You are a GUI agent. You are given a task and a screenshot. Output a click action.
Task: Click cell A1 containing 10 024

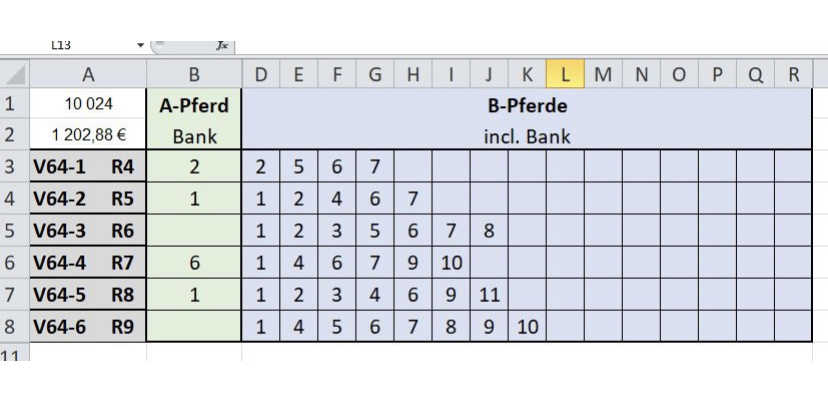(88, 104)
